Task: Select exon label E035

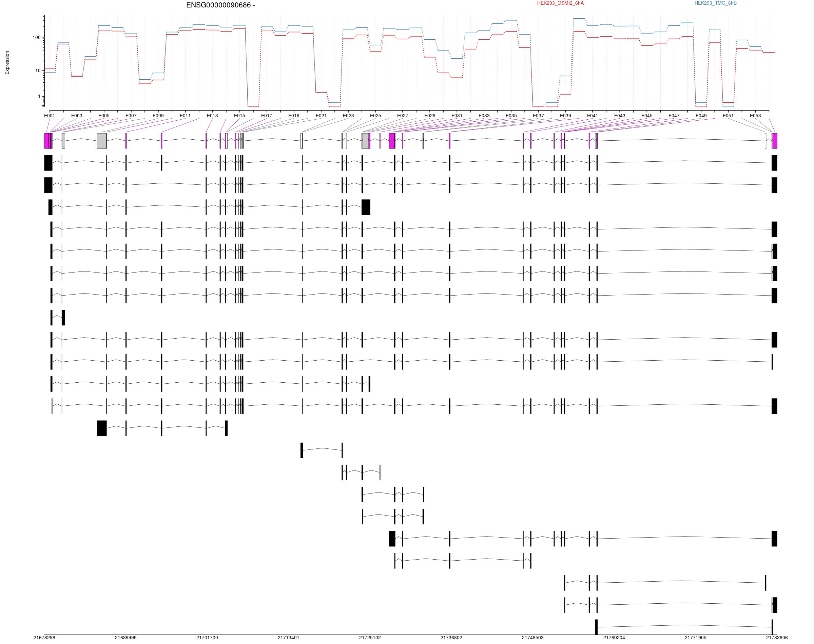Action: 511,116
